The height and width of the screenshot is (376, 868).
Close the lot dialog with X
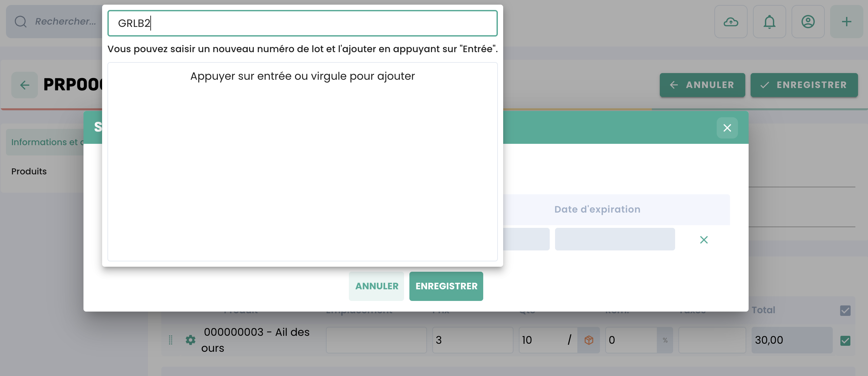click(x=727, y=128)
